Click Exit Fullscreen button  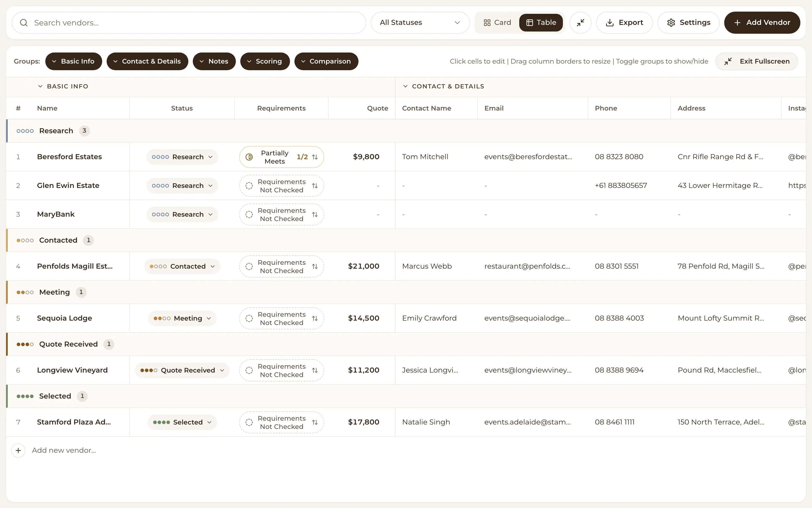click(x=756, y=61)
